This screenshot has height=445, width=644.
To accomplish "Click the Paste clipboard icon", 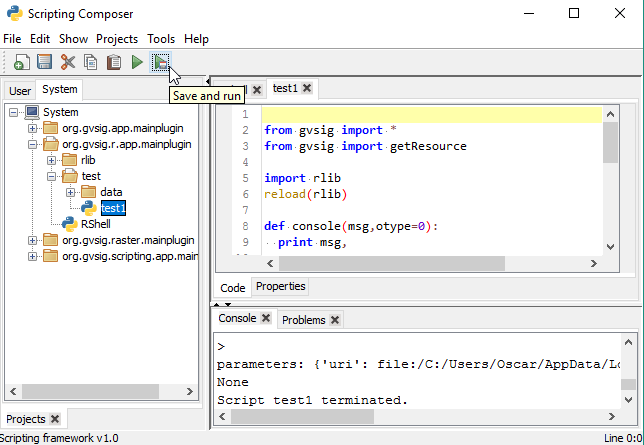I will point(114,62).
